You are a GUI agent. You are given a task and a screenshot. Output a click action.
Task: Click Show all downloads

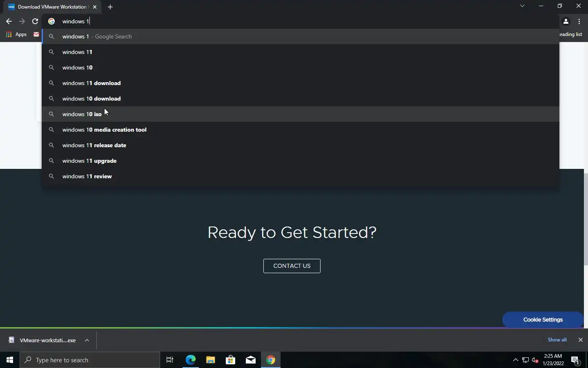pos(557,340)
